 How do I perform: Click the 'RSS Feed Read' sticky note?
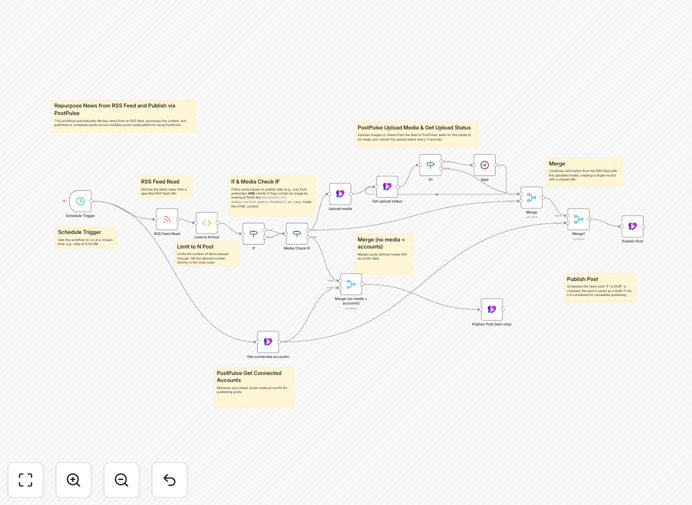165,187
